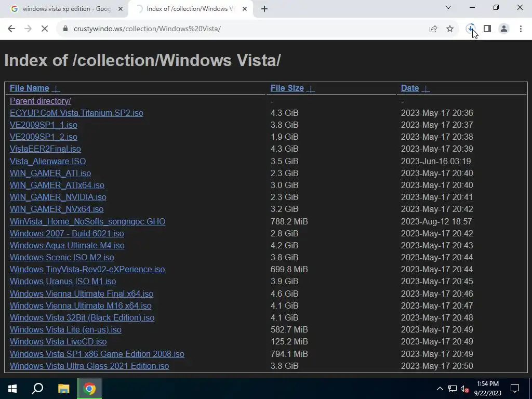Viewport: 532px width, 399px height.
Task: Click the Windows Vista LiveCD.iso link
Action: (x=58, y=342)
